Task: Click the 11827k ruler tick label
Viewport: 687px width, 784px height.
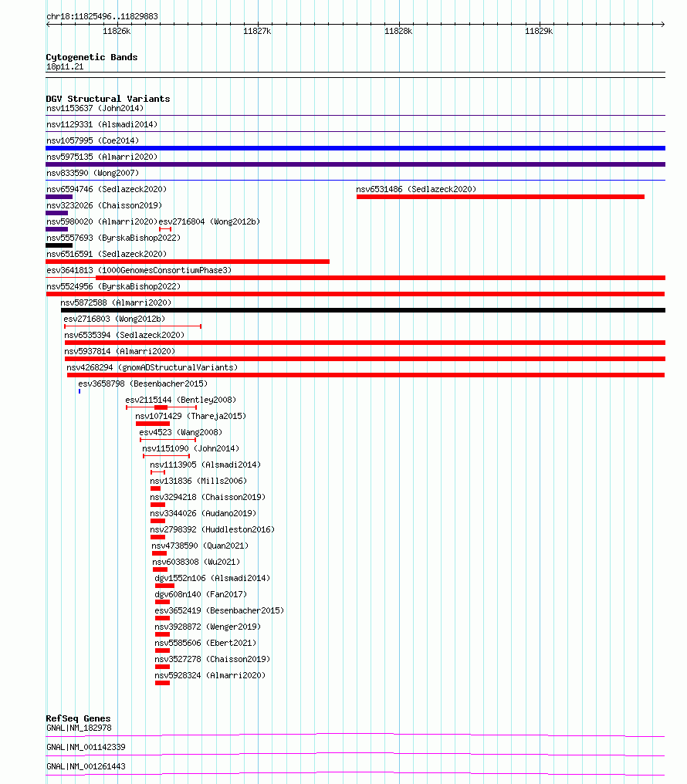Action: (x=258, y=31)
